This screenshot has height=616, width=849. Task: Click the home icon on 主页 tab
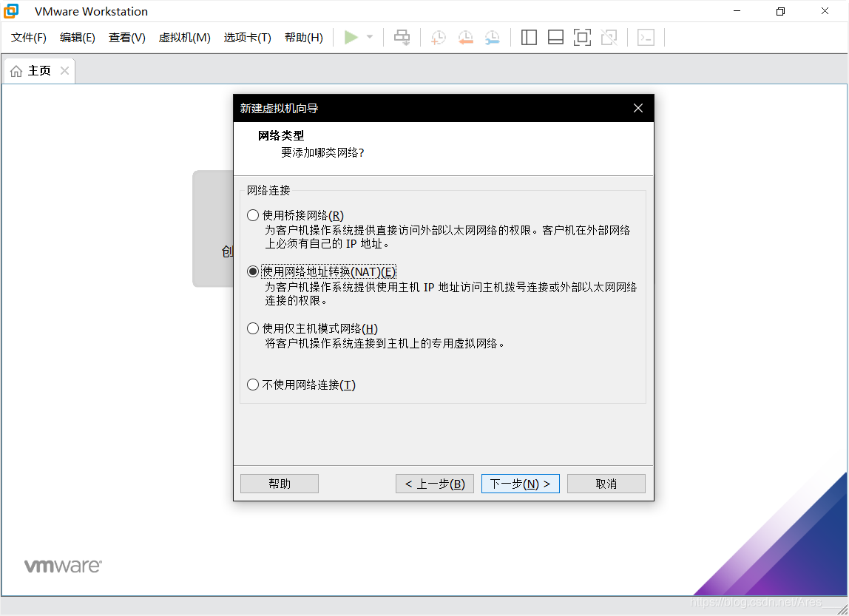point(16,71)
